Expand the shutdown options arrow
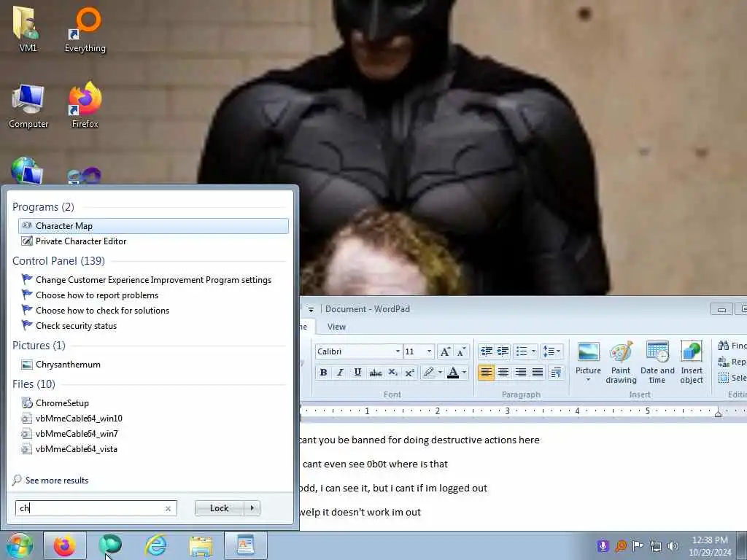Screen dimensions: 747x560 (x=252, y=508)
